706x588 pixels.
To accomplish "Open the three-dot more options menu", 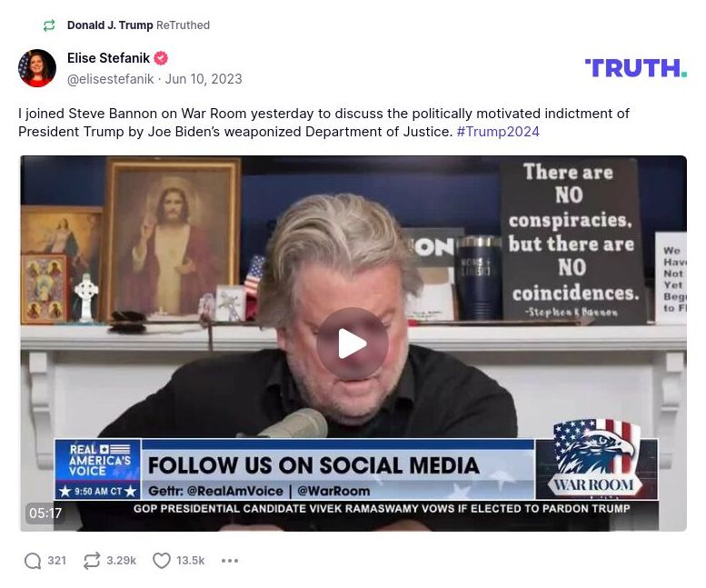I will point(230,561).
